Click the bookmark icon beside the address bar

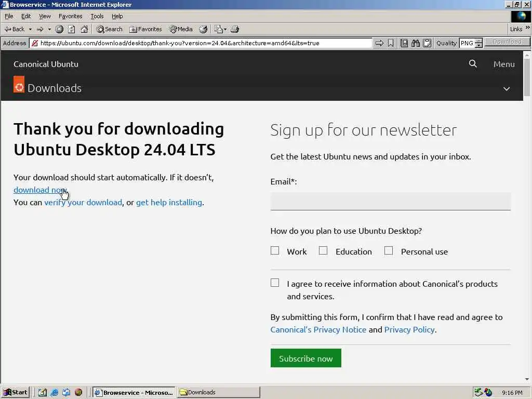391,43
